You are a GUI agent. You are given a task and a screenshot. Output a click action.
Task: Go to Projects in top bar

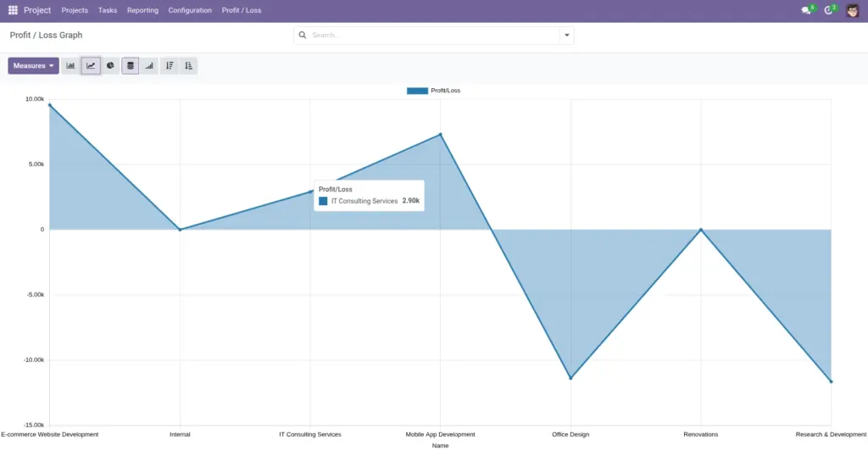pyautogui.click(x=75, y=10)
